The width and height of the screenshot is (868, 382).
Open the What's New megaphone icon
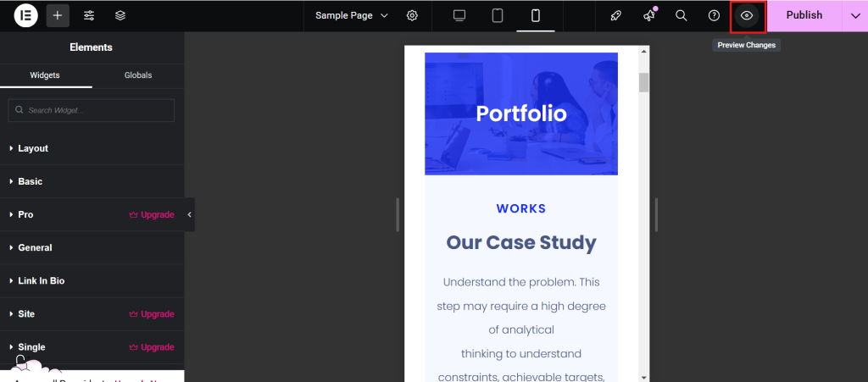649,15
